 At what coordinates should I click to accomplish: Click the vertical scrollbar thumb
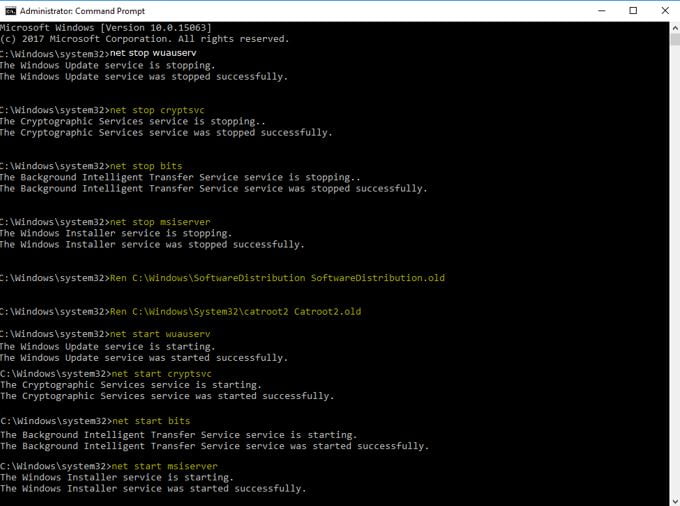pos(675,40)
